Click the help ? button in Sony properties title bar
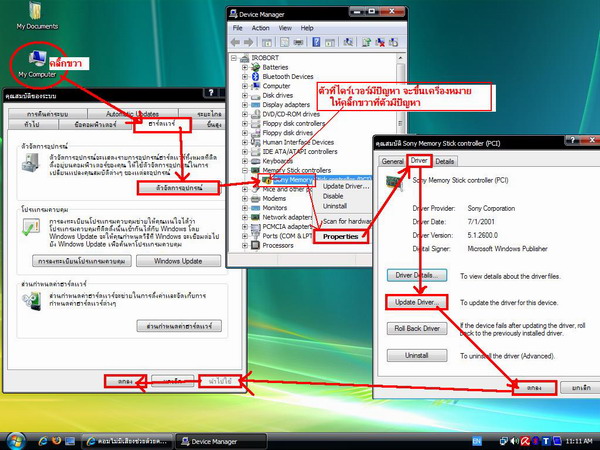Viewport: 600px width, 450px height. click(x=572, y=140)
